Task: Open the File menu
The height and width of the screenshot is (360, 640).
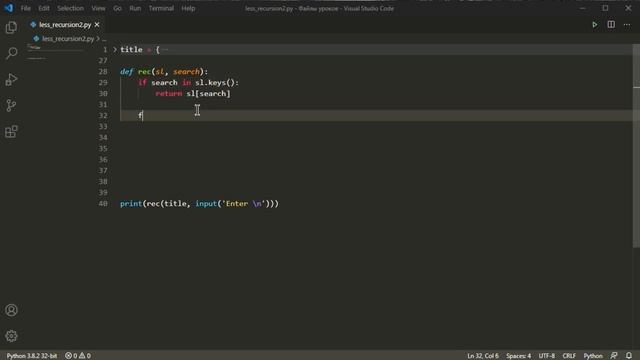Action: (26, 8)
